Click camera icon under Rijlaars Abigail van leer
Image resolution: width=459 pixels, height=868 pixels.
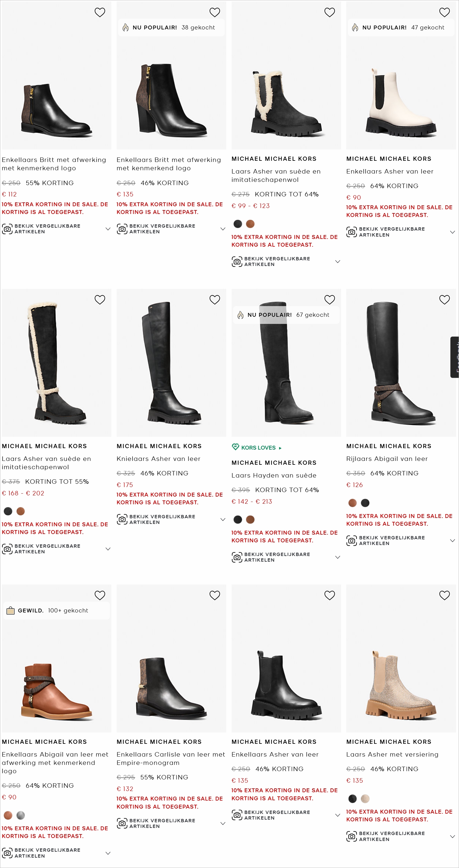[351, 541]
